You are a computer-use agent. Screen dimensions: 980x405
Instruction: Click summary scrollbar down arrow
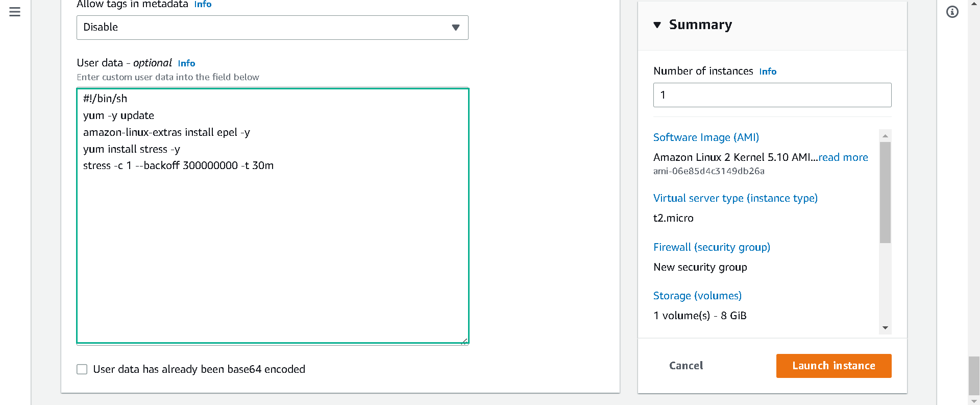point(886,328)
